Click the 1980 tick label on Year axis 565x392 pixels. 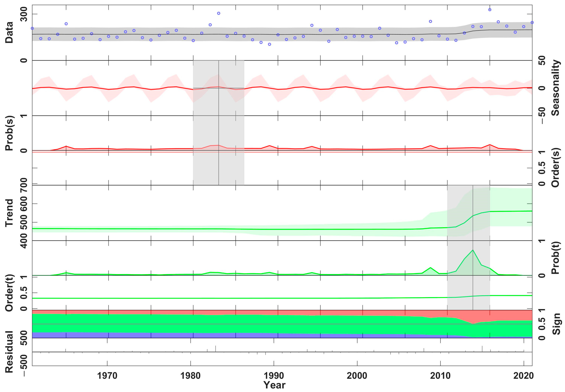[x=190, y=376]
